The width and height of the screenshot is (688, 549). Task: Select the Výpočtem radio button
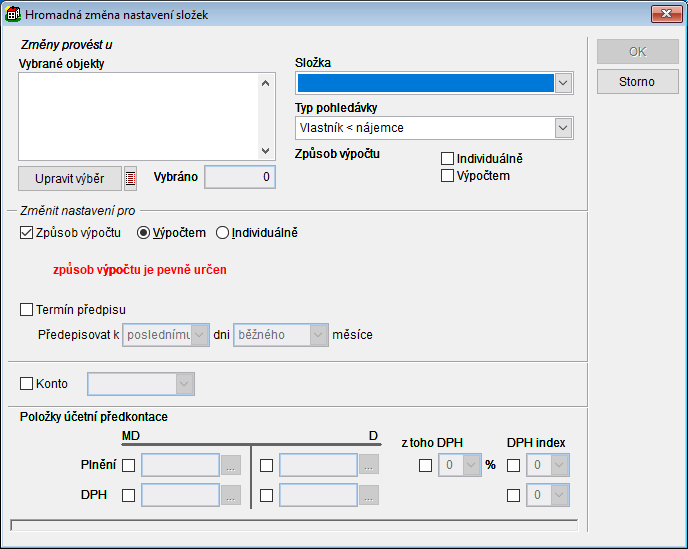tap(143, 233)
